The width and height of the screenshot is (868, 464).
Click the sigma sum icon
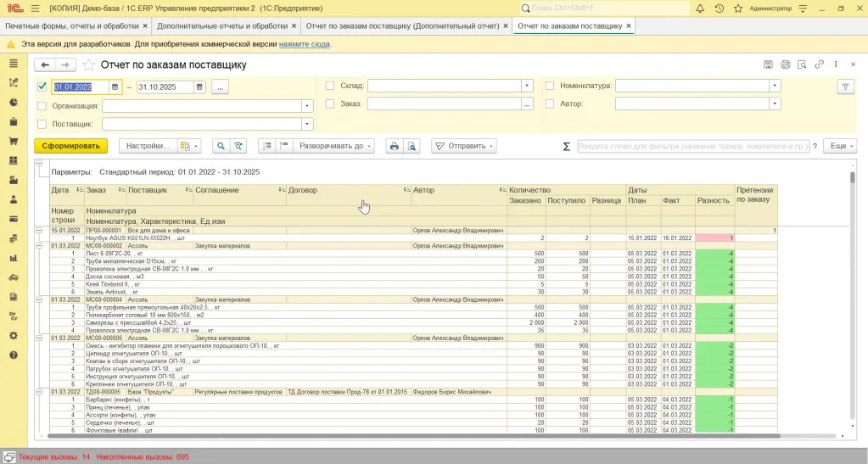[x=566, y=146]
